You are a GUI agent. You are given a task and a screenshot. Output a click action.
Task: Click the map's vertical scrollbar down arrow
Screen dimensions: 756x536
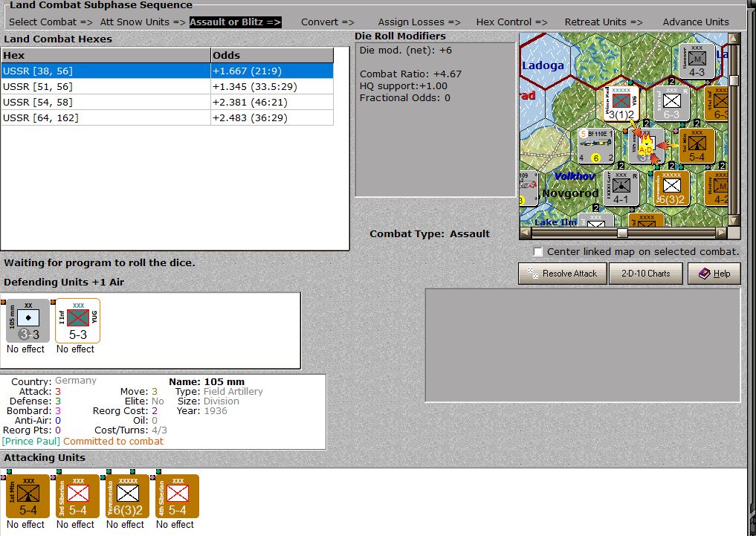click(x=734, y=221)
